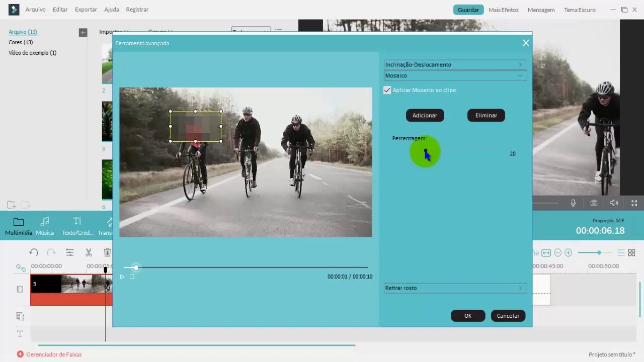
Task: Open Mais Efeitos link
Action: [x=504, y=10]
